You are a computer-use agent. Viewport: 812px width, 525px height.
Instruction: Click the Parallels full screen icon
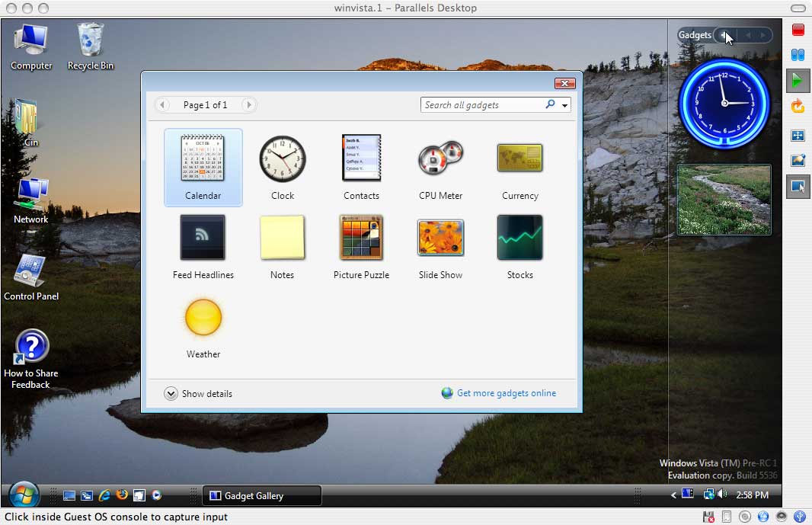(798, 136)
